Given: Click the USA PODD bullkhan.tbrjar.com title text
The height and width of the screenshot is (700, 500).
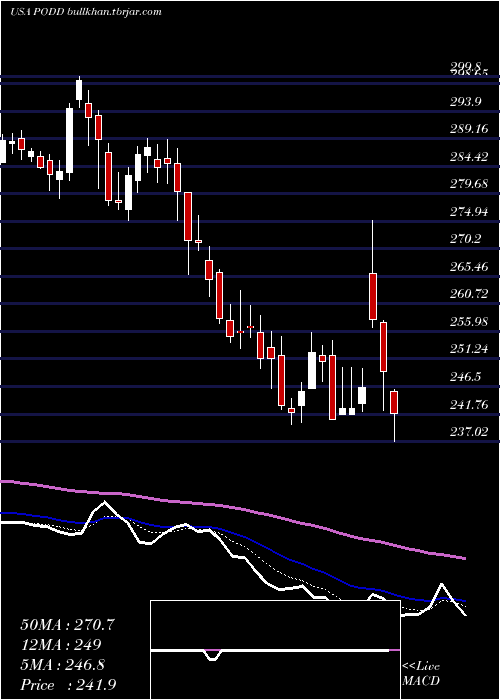Looking at the screenshot, I should click(86, 12).
